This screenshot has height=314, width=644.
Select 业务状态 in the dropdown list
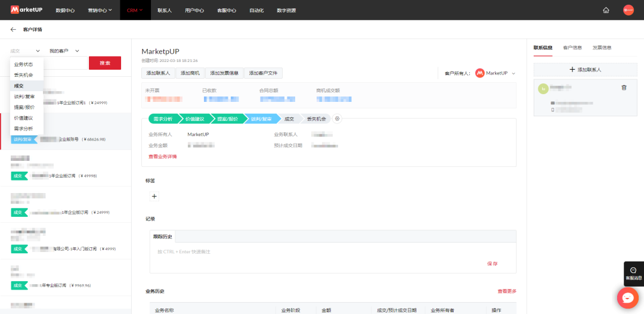(x=27, y=64)
